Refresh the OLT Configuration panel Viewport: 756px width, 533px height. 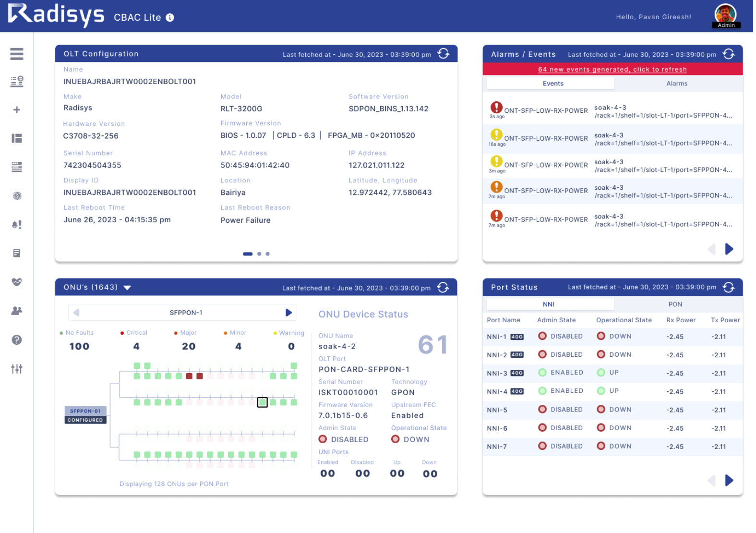click(444, 54)
